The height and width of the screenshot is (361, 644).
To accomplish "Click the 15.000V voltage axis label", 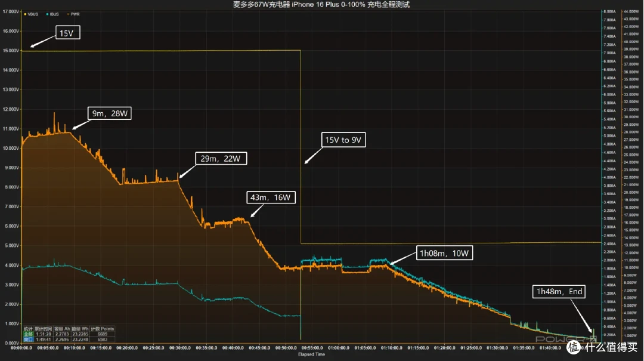I will point(11,51).
